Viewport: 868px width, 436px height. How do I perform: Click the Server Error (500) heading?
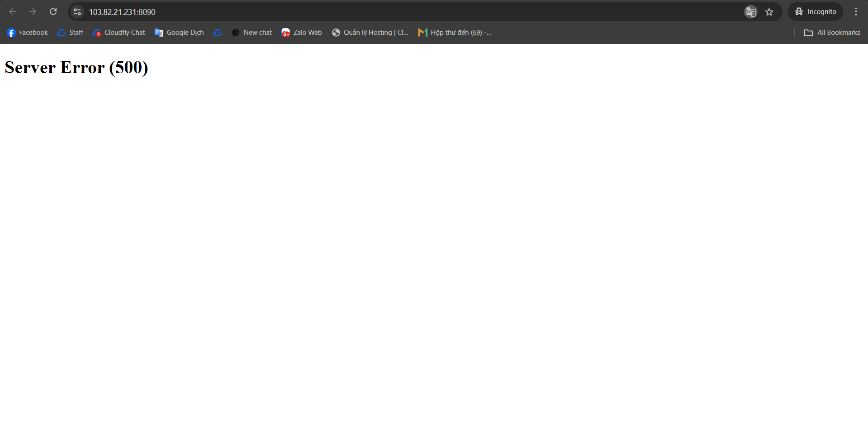click(76, 67)
